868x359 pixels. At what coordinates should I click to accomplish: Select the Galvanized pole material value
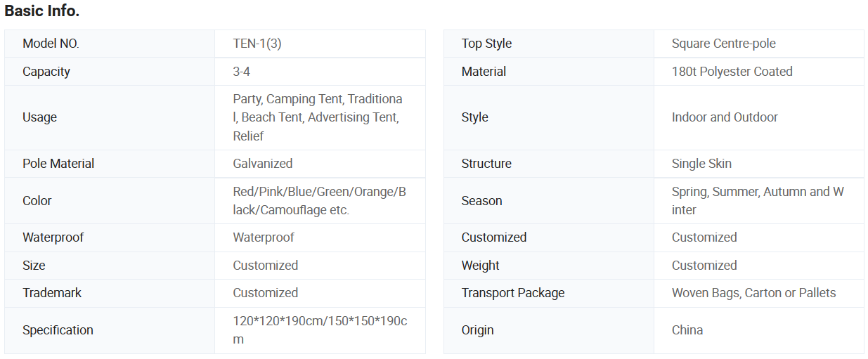263,164
